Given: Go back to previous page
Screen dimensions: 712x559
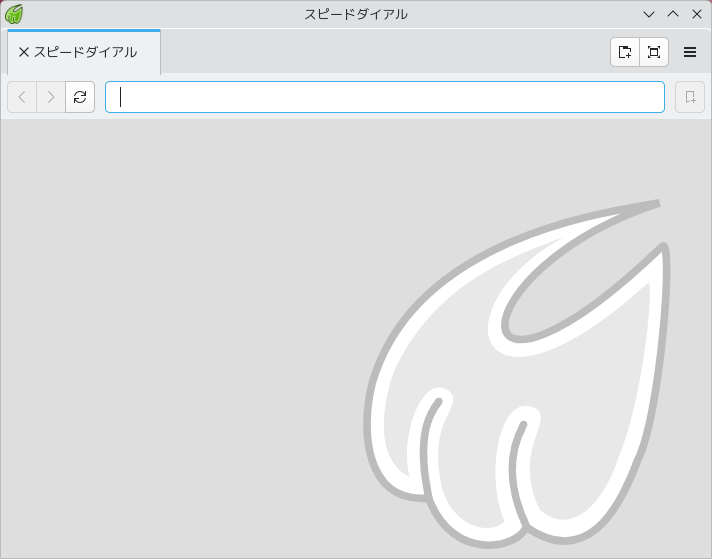Looking at the screenshot, I should click(x=22, y=97).
